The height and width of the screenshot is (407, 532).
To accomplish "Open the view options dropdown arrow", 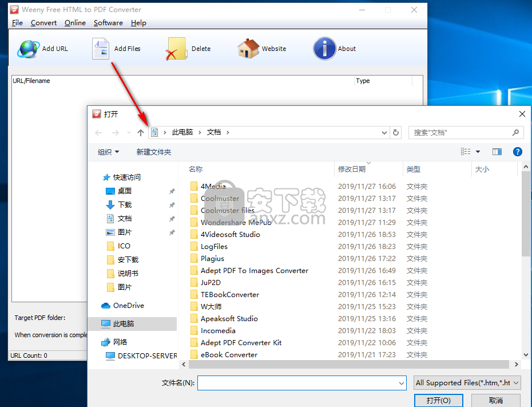I will 478,152.
